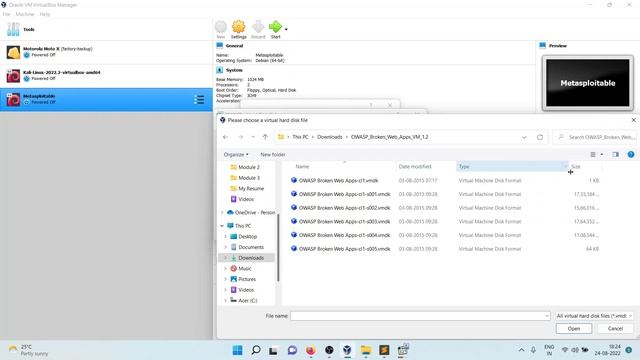Click the General section header
Viewport: 640px width, 360px height.
click(x=234, y=46)
